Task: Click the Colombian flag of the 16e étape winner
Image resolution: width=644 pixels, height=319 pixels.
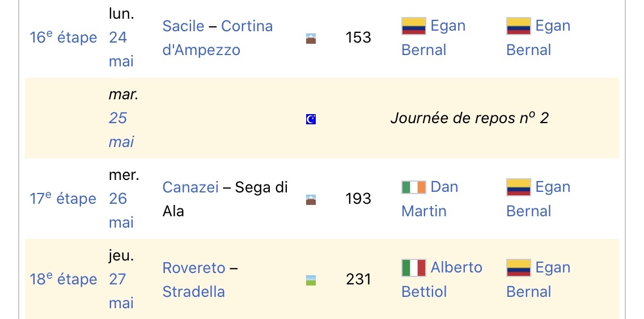Action: 413,26
